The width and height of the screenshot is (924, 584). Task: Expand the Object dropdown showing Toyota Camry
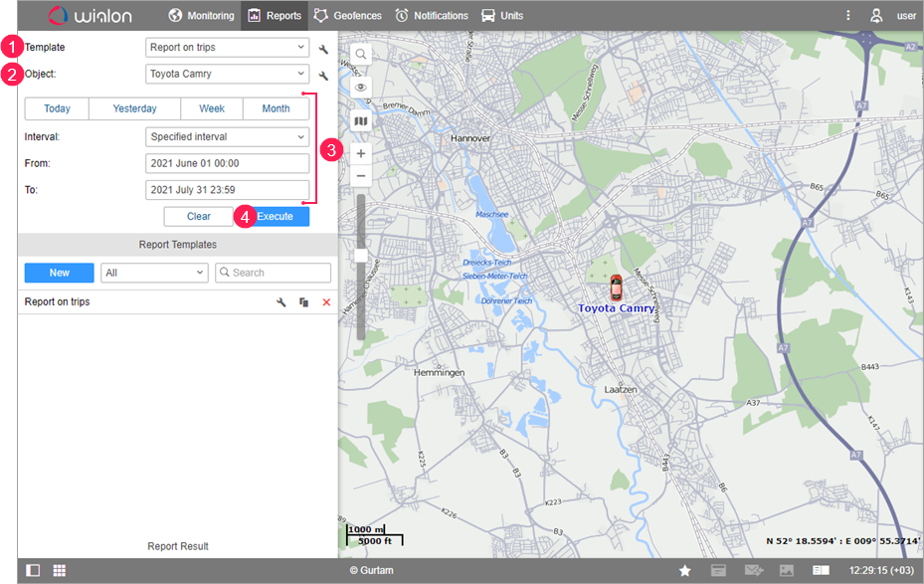pyautogui.click(x=227, y=74)
